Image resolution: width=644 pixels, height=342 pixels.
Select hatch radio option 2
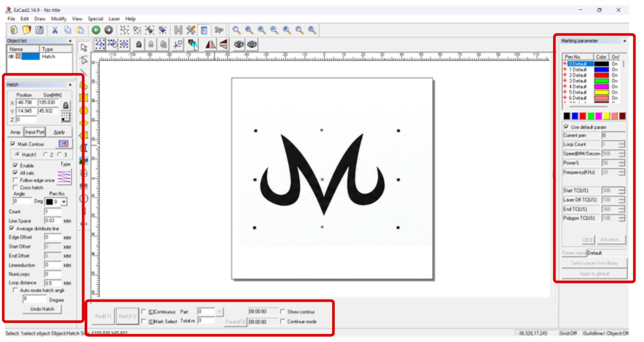pos(46,155)
